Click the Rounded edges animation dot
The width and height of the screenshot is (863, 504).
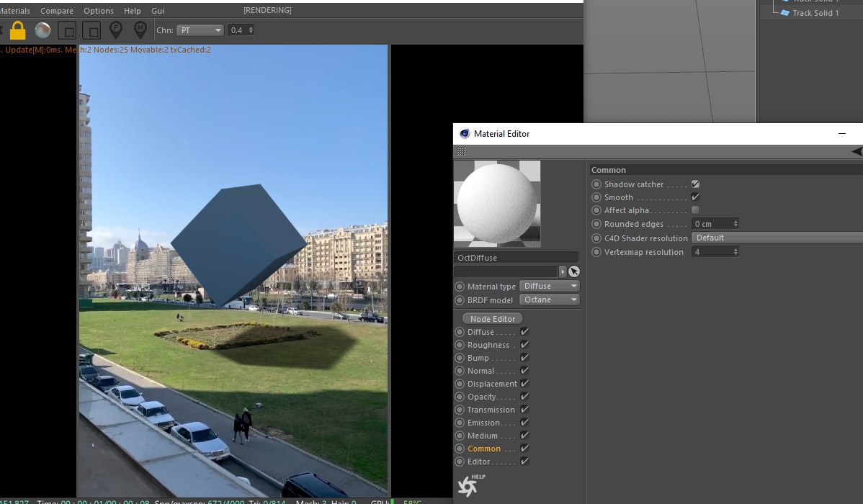point(596,224)
